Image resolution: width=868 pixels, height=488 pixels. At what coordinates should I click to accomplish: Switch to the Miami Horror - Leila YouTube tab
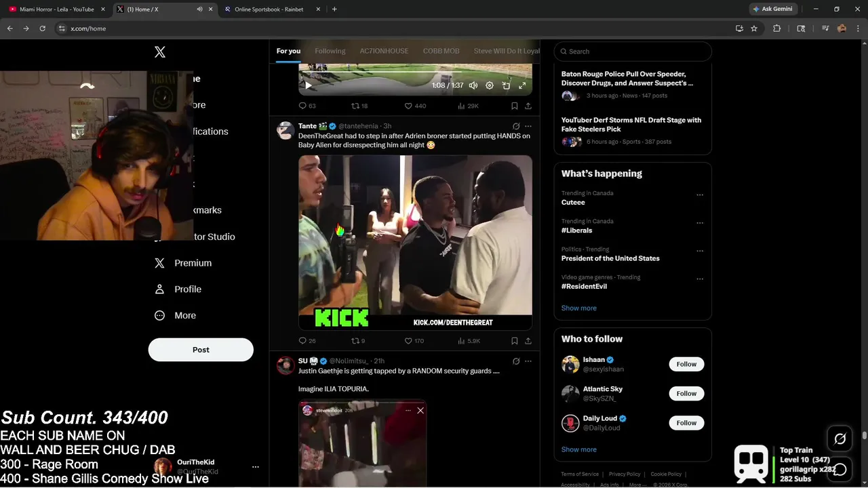[x=56, y=9]
